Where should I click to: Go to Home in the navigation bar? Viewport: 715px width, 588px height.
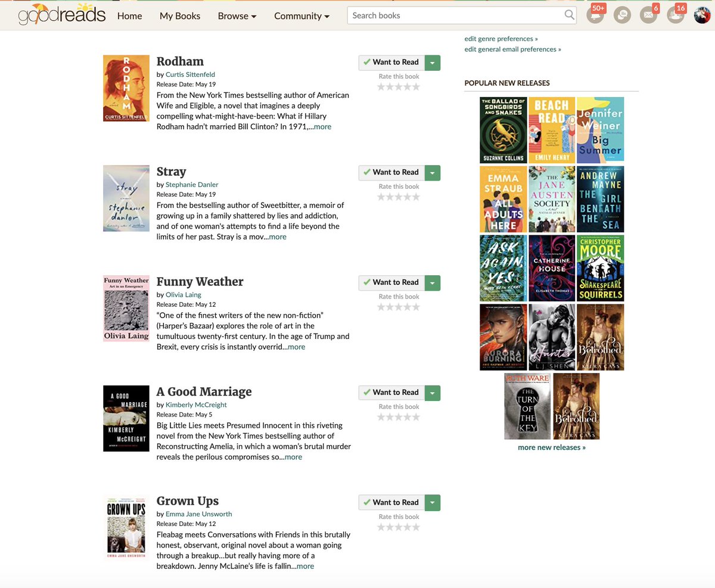[x=129, y=16]
